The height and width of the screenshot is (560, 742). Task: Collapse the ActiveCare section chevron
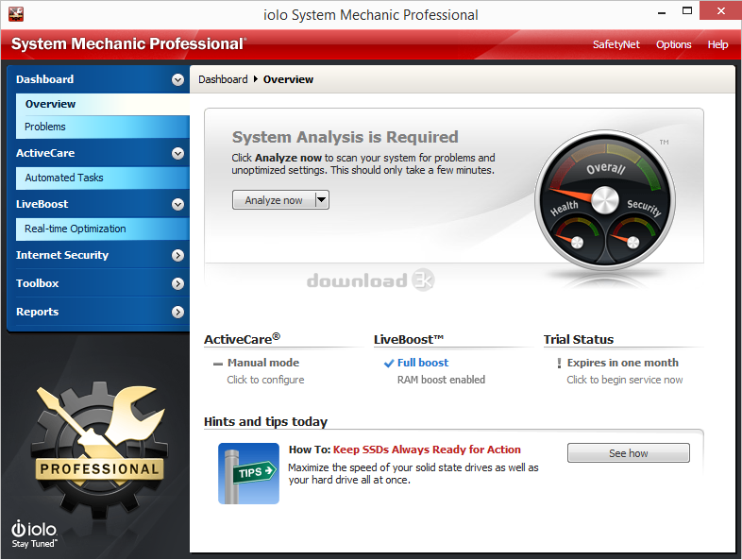click(x=177, y=153)
